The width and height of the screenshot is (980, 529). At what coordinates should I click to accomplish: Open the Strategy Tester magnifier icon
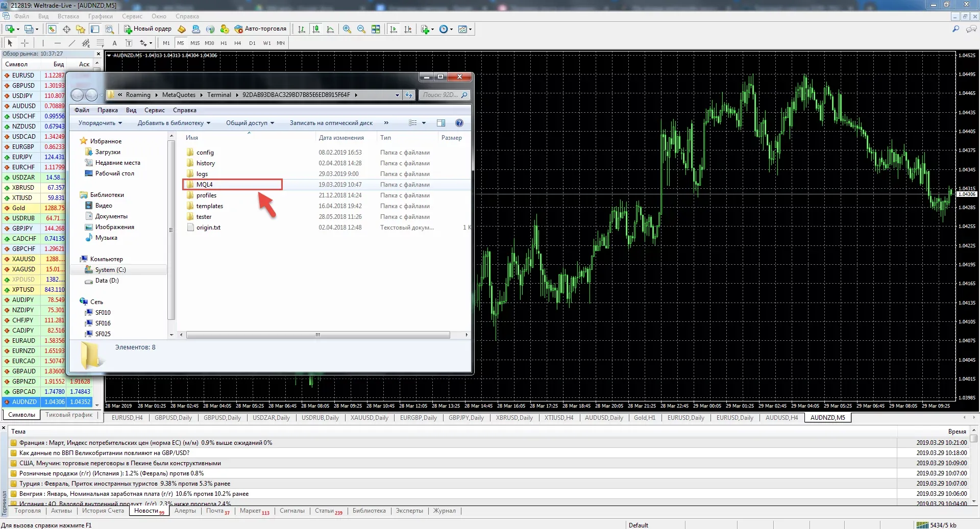pyautogui.click(x=109, y=29)
